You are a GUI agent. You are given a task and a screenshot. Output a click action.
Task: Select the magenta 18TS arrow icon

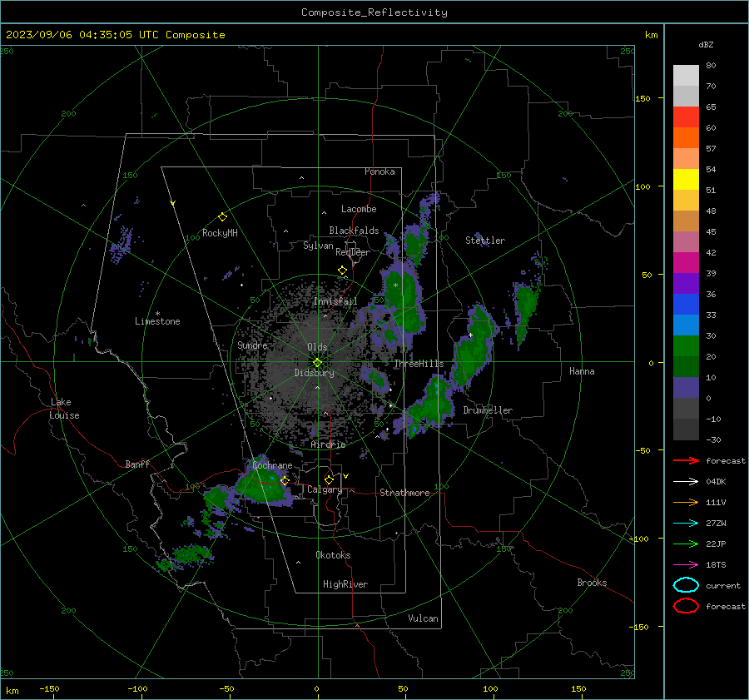pyautogui.click(x=686, y=565)
